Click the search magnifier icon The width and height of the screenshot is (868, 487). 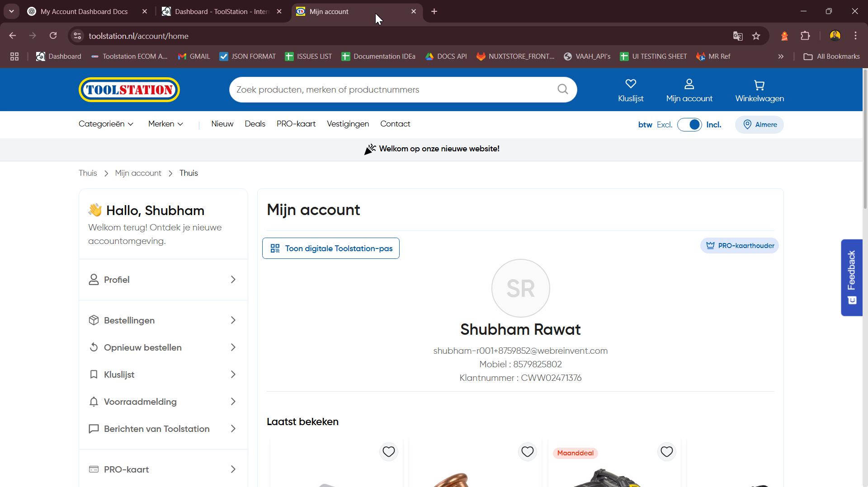pos(562,89)
